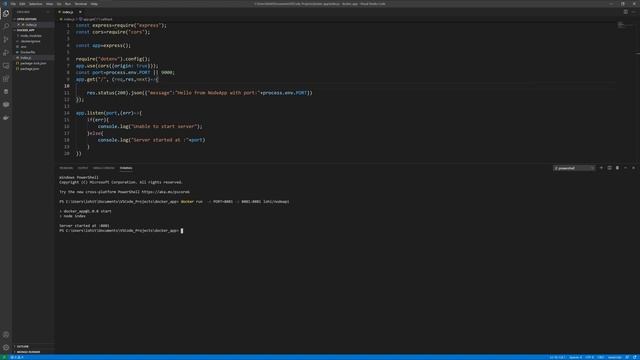
Task: Open the File menu
Action: (x=13, y=4)
